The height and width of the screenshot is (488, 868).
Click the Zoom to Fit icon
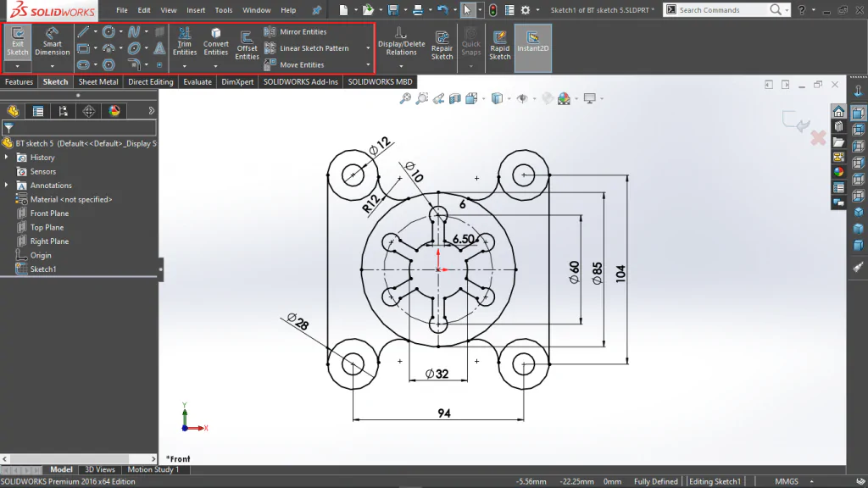pos(405,98)
